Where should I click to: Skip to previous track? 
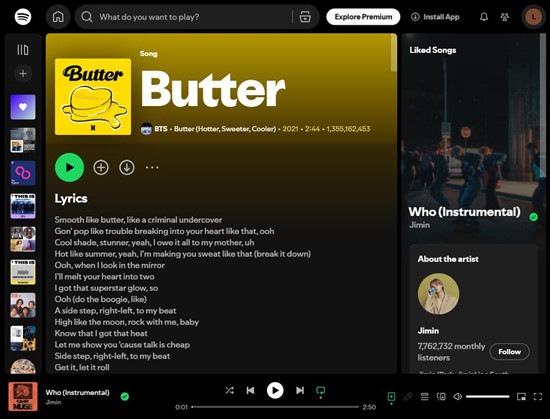(x=250, y=390)
